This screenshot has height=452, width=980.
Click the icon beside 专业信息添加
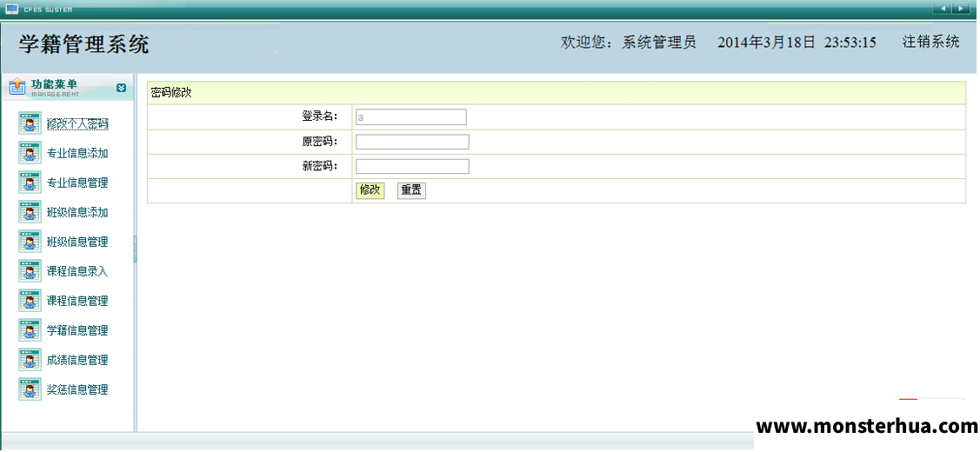click(30, 153)
